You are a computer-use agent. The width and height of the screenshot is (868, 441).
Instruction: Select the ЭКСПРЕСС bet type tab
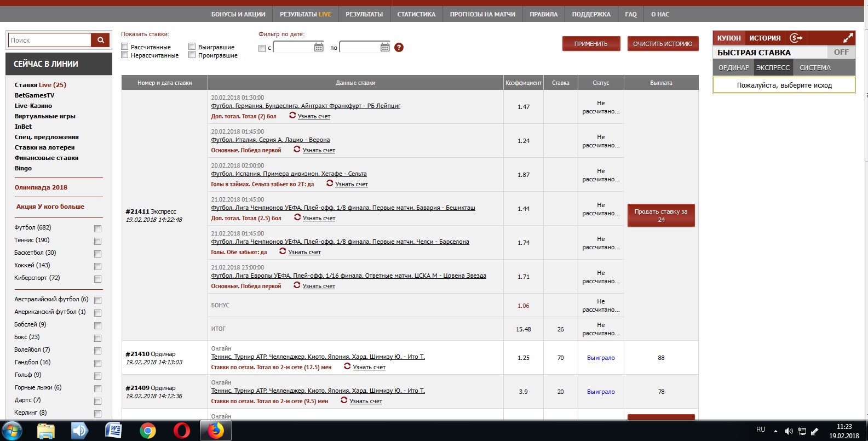(773, 67)
